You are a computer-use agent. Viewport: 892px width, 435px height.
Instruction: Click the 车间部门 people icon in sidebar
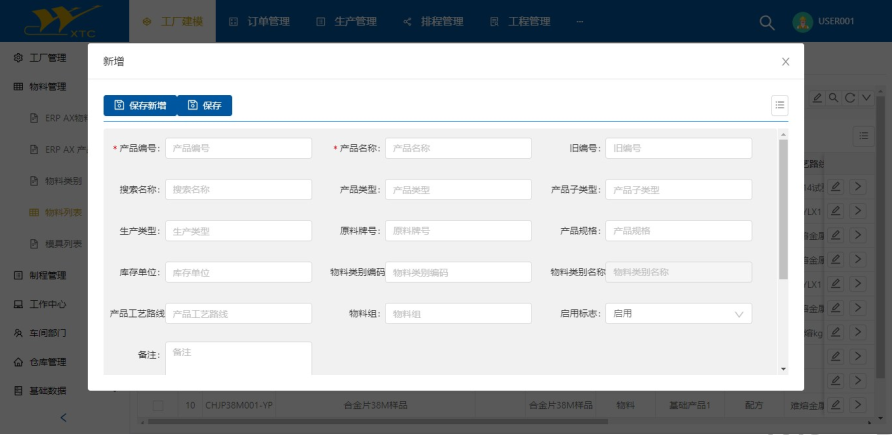[18, 333]
